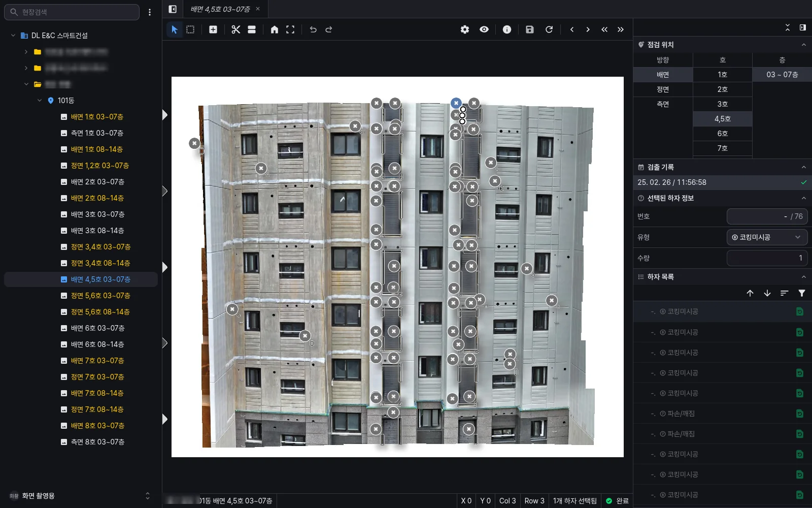Click the add defect plus tool

pyautogui.click(x=213, y=29)
